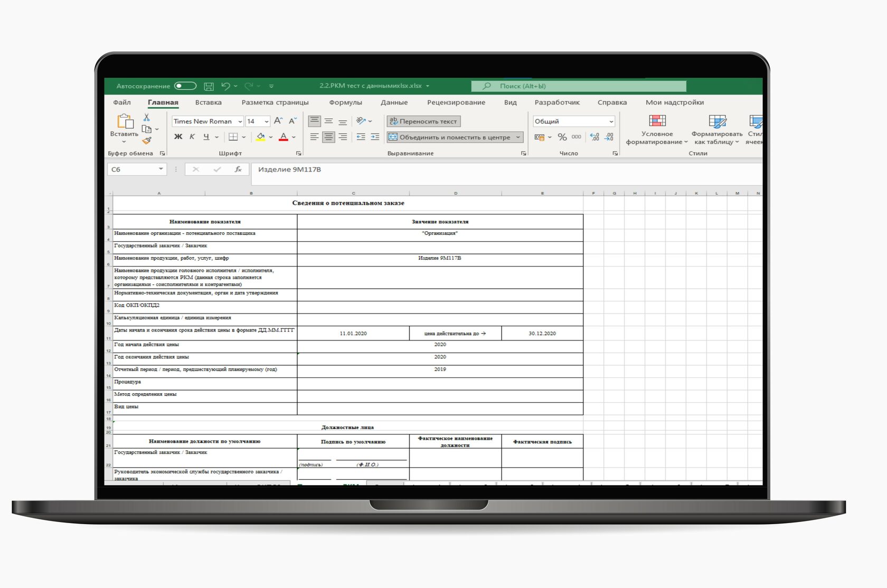Apply the thousands separator (000) format

(x=576, y=137)
